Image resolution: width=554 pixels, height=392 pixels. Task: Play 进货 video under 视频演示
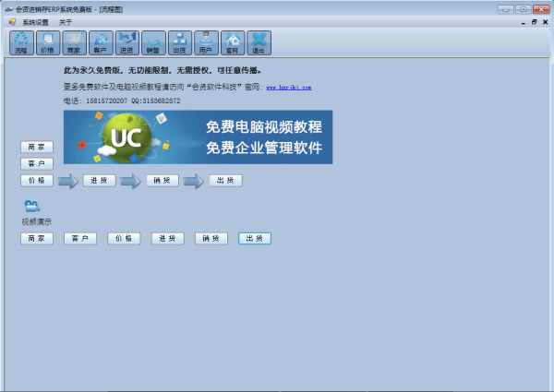[168, 239]
